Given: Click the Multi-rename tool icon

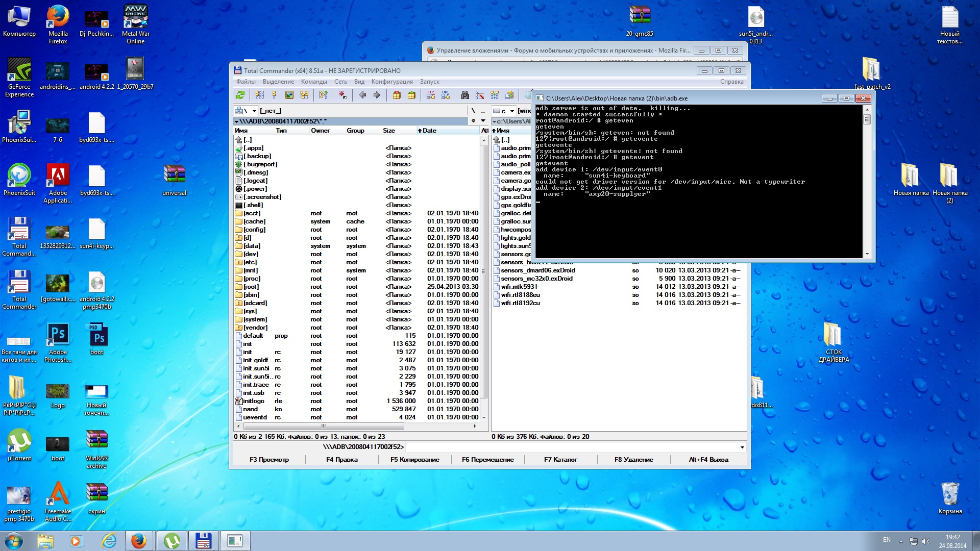Looking at the screenshot, I should point(480,95).
